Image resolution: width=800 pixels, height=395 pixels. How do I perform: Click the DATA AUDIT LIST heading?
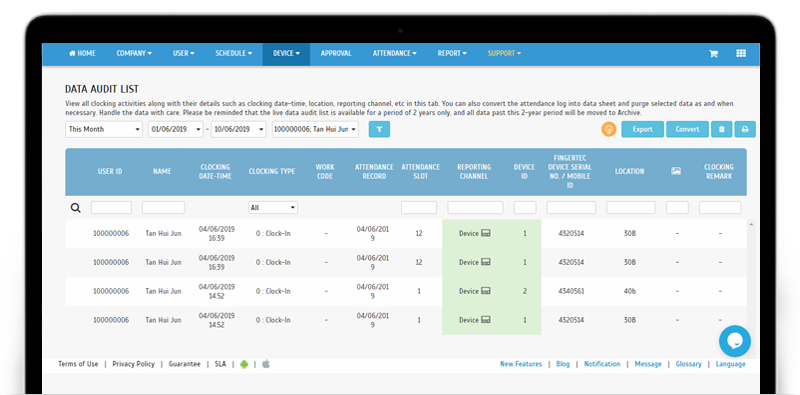(102, 89)
